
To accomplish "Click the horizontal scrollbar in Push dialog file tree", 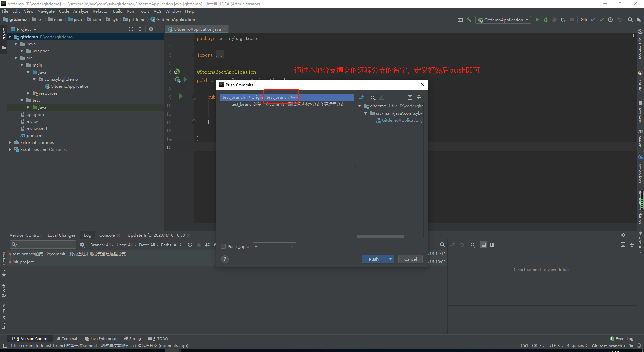I will point(380,236).
